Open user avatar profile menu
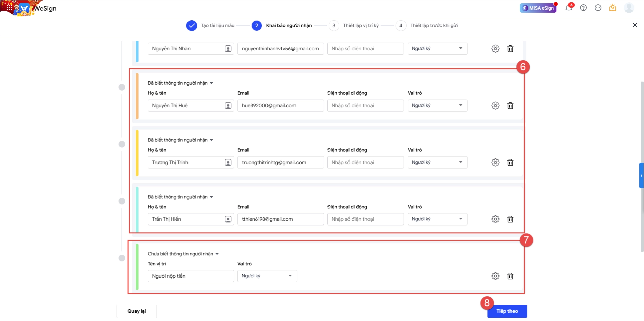 (x=629, y=8)
